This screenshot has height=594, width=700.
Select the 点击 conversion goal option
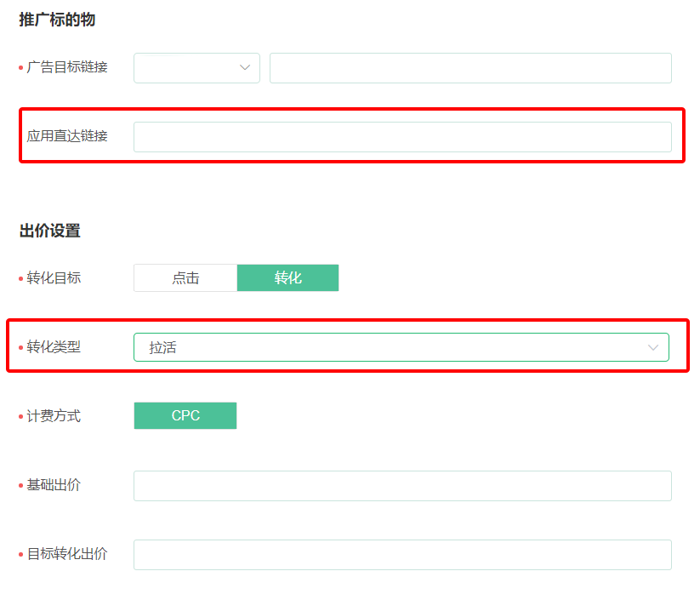click(x=185, y=277)
